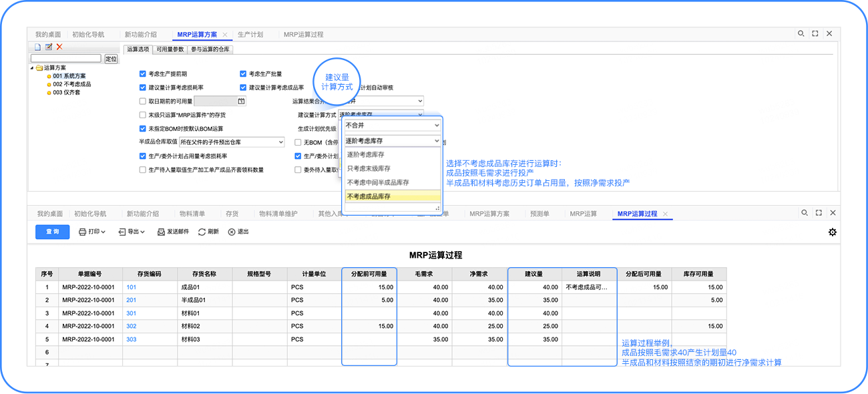Uncheck 考虑生产提前期 checkbox
Screen dimensions: 868x394
pyautogui.click(x=143, y=74)
